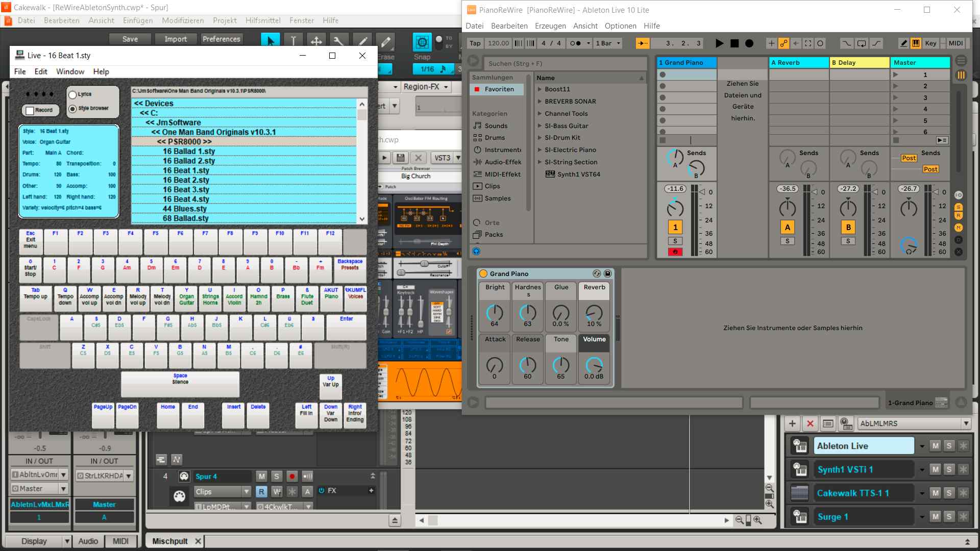Open the Optionen menu in Ableton Live

pos(620,26)
